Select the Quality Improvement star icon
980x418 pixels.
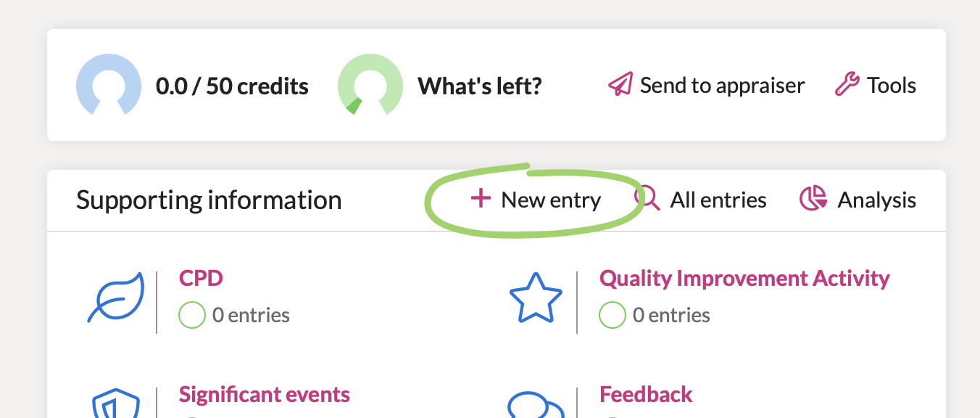[x=536, y=298]
